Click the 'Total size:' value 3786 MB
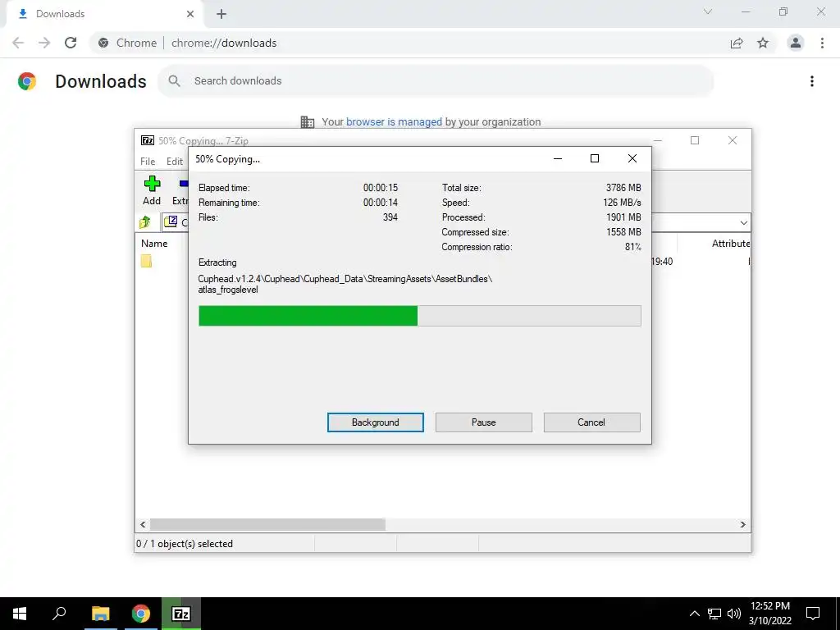The image size is (840, 630). 623,188
